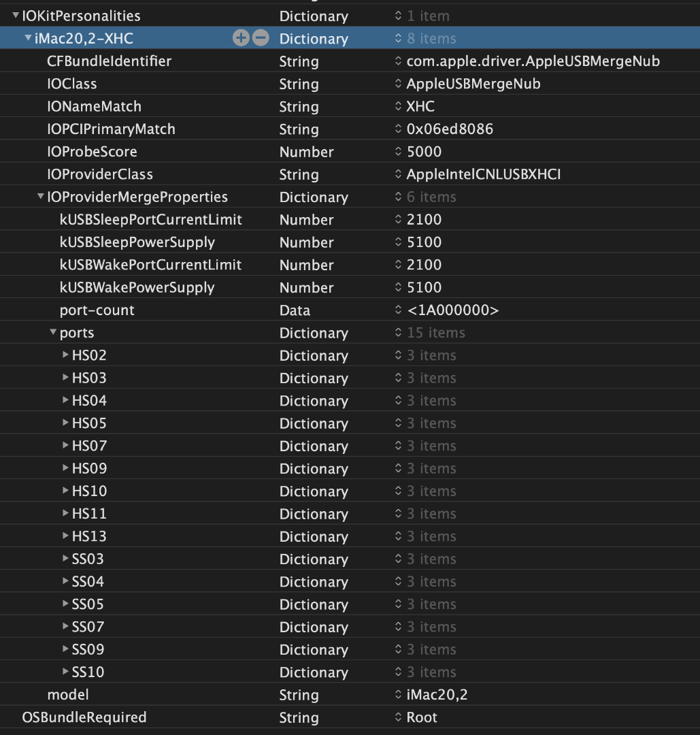Open type stepper for port-count row
Screen dimensions: 700x735
(x=398, y=310)
